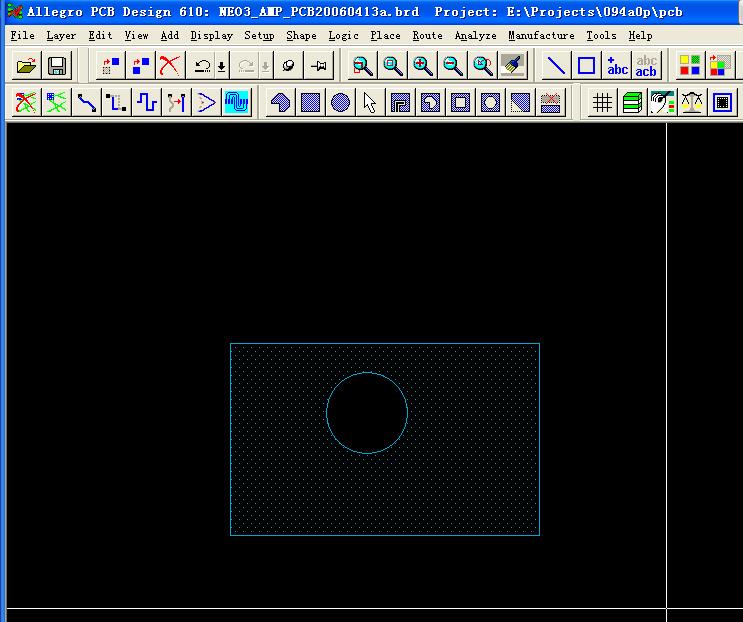Image resolution: width=743 pixels, height=622 pixels.
Task: Open the Analyze menu
Action: click(x=475, y=36)
